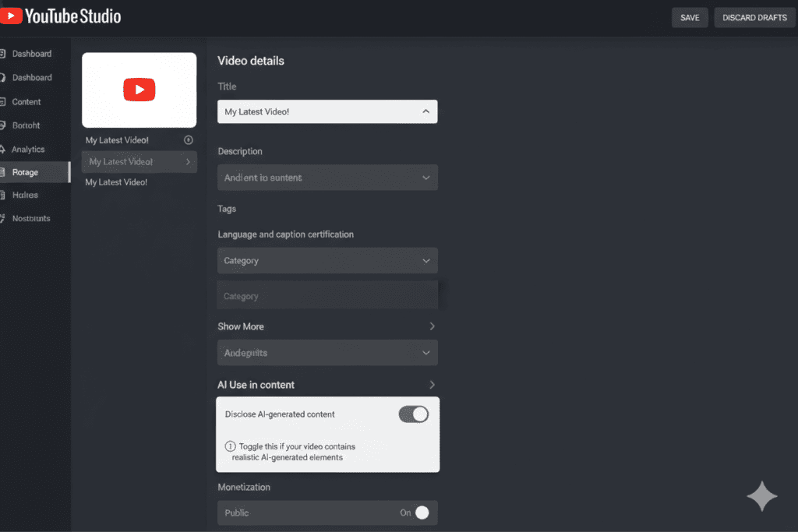Expand the AI Use in content section
The image size is (798, 532).
click(x=327, y=385)
